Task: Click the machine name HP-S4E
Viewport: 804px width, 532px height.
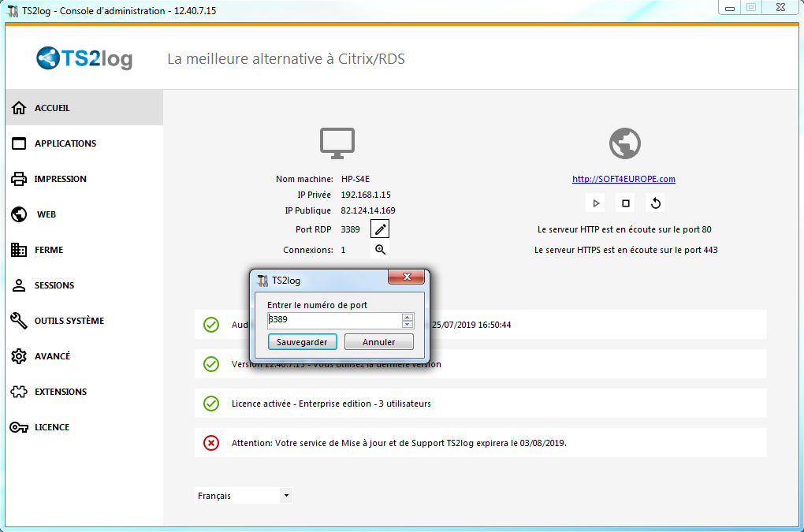Action: coord(355,179)
